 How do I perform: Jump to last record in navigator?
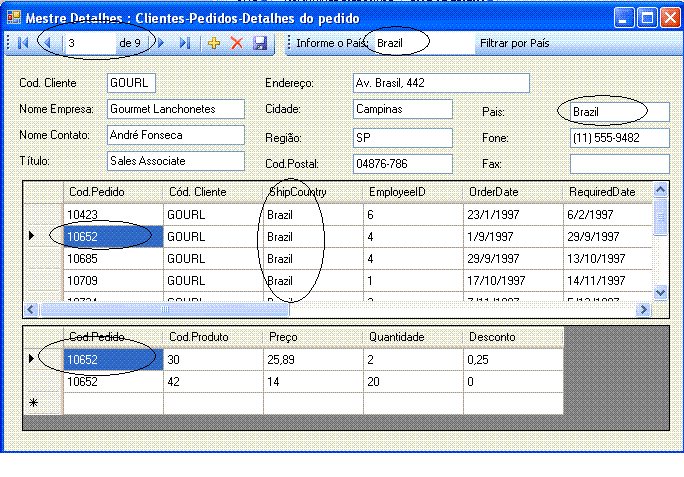pos(185,43)
